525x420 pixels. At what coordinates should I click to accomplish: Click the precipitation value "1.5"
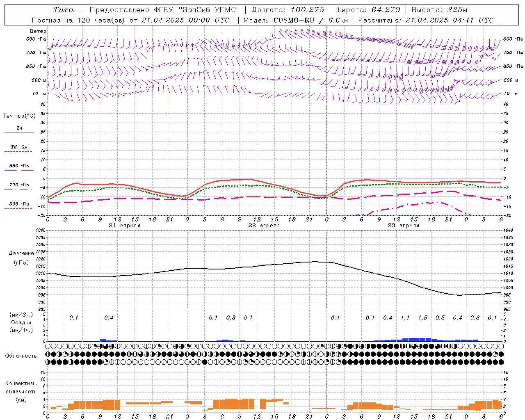click(422, 317)
